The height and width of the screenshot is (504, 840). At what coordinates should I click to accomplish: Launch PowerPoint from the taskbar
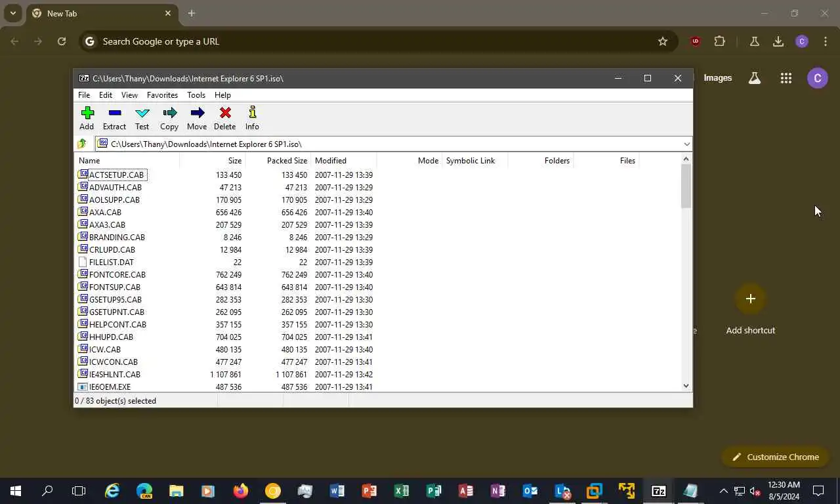369,491
